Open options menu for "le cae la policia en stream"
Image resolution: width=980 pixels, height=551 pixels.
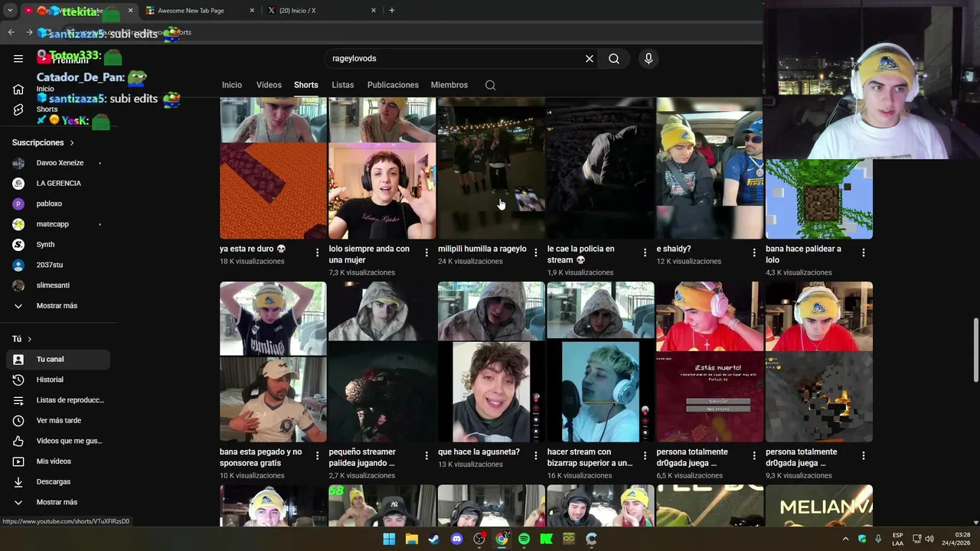click(x=645, y=252)
